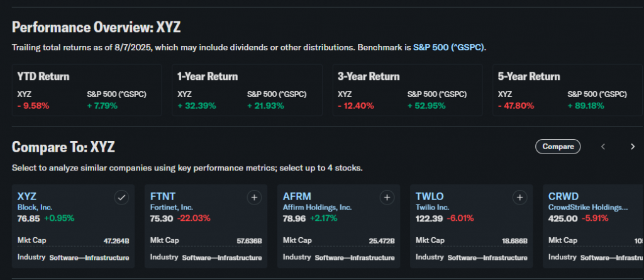This screenshot has height=280, width=644.
Task: Click XYZ market cap 47.264B
Action: 116,241
